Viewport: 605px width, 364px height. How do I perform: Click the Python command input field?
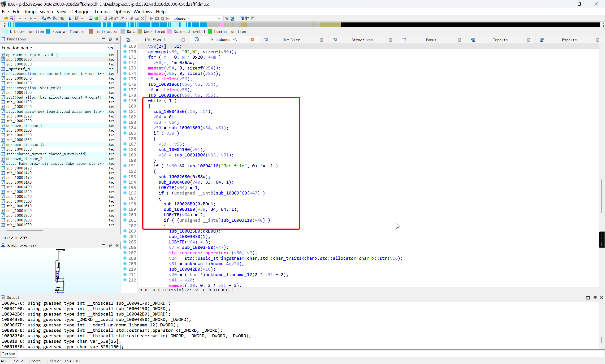(x=311, y=354)
